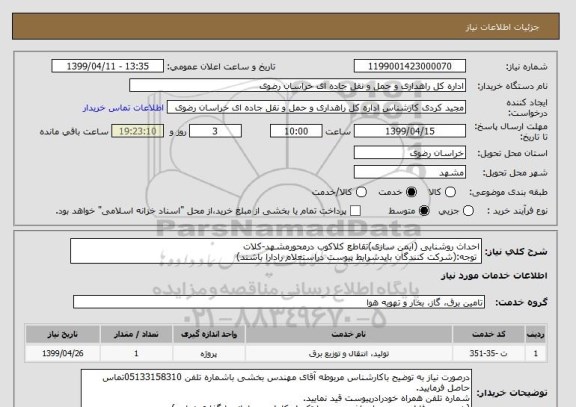Image resolution: width=576 pixels, height=407 pixels.
Task: Click the deadline time field 10:00
Action: point(296,131)
